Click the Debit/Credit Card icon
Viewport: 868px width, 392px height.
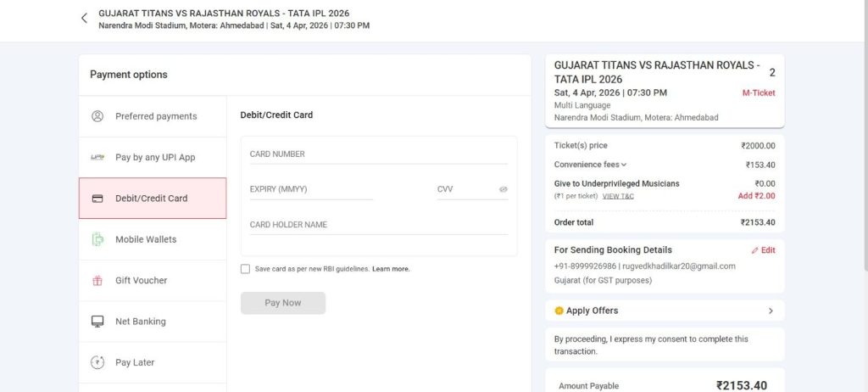coord(97,199)
